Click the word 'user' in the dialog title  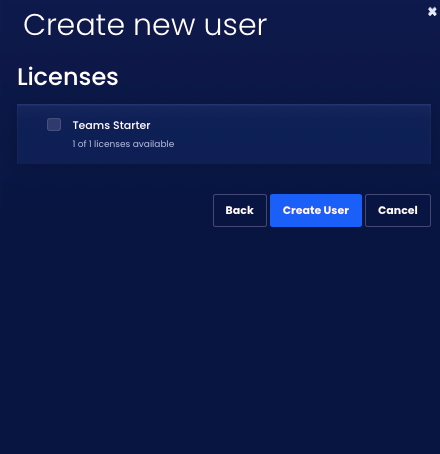236,27
